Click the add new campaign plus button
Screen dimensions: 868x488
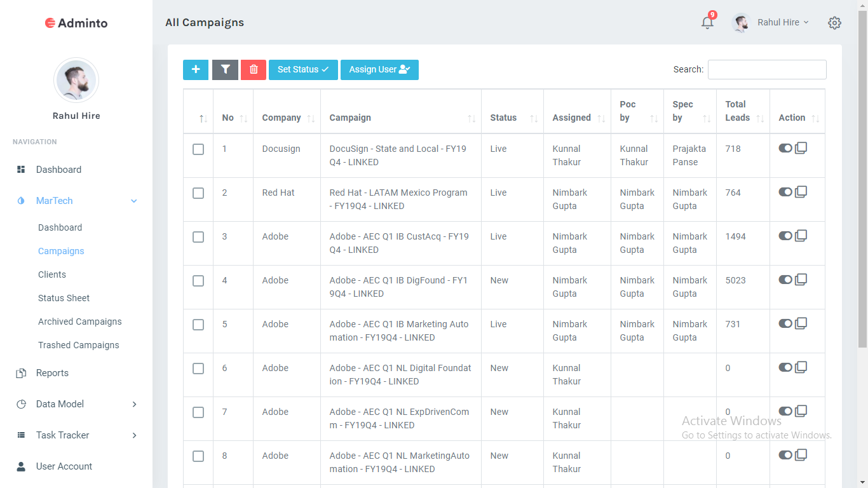196,70
